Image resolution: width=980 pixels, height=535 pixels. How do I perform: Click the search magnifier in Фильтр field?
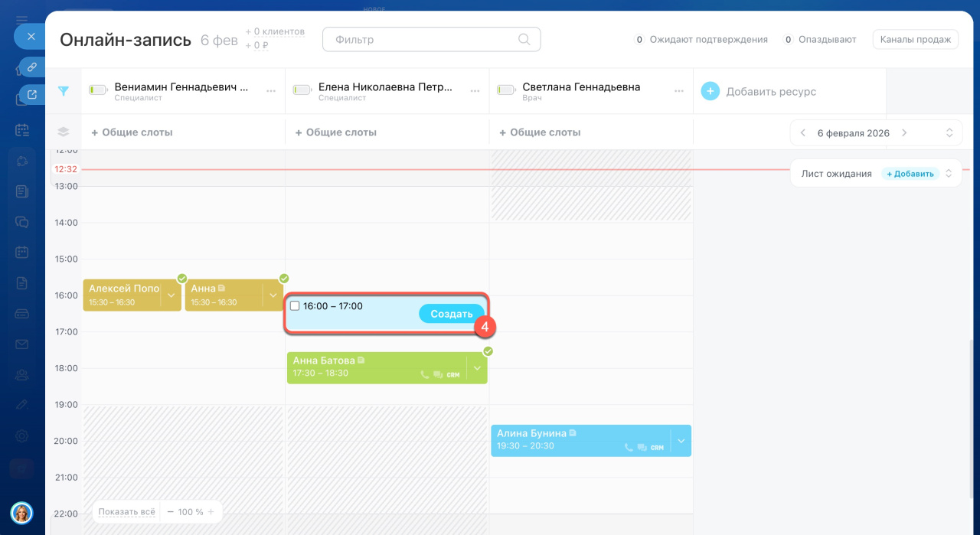pyautogui.click(x=524, y=39)
